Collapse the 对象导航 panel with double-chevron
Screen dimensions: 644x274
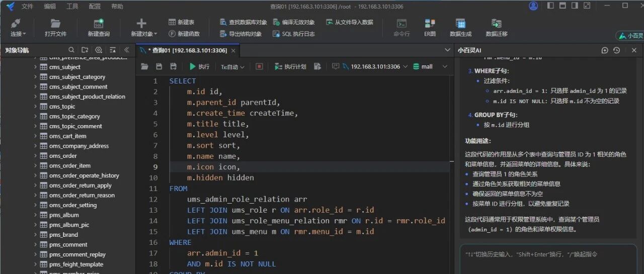126,50
